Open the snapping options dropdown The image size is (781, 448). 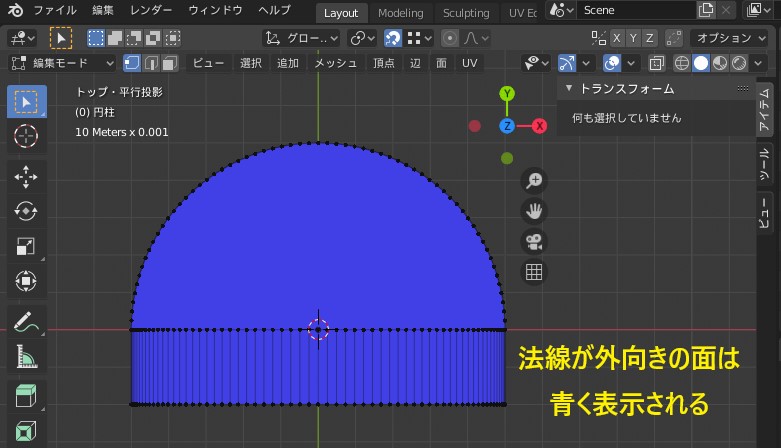click(x=419, y=38)
